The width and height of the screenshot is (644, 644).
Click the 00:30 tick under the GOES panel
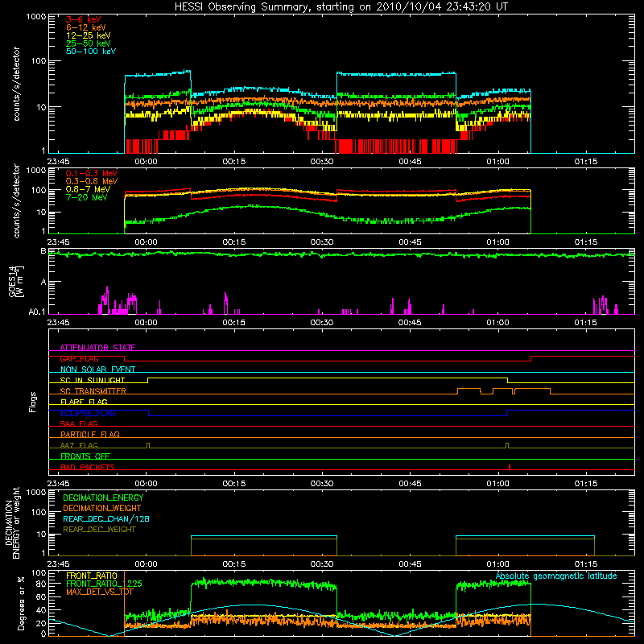click(321, 323)
